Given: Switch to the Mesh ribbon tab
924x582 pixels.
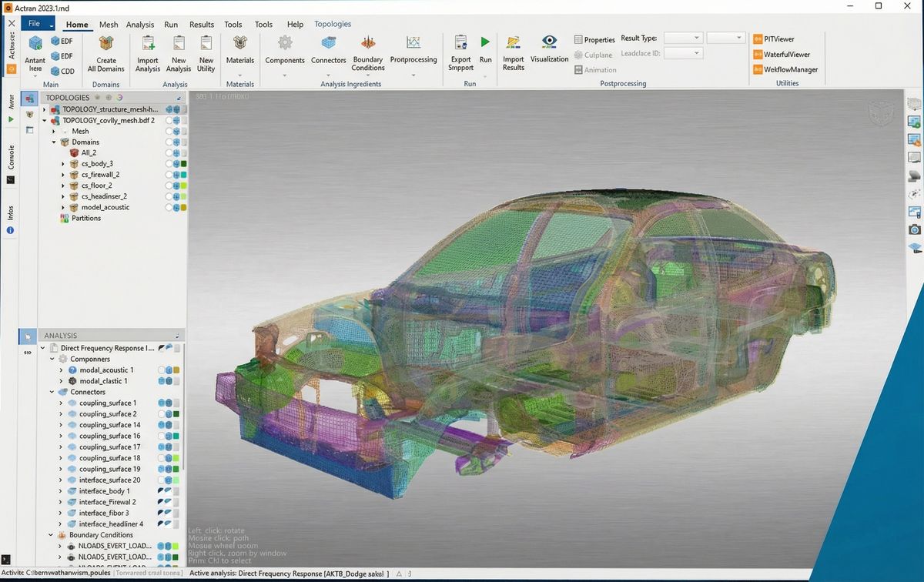Looking at the screenshot, I should (x=109, y=25).
